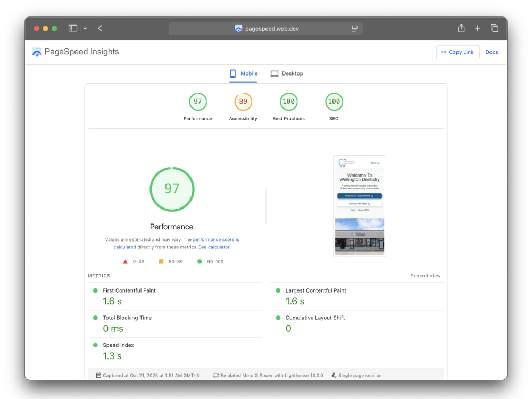Click the mobile phone icon on Mobile tab
The height and width of the screenshot is (399, 532).
coord(233,73)
